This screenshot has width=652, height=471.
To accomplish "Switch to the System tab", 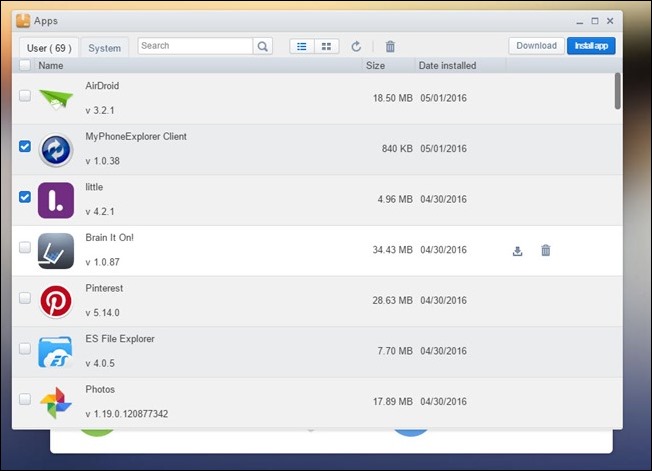I will pos(104,48).
